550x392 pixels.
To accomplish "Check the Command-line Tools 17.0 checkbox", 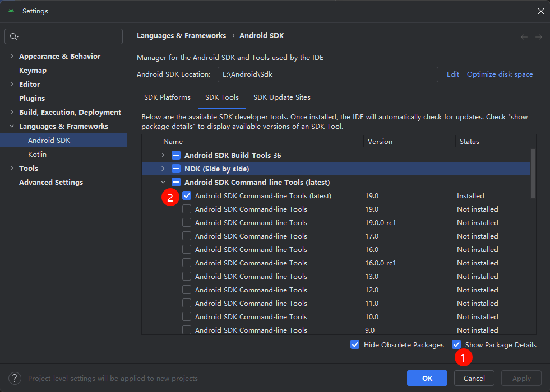I will click(186, 236).
